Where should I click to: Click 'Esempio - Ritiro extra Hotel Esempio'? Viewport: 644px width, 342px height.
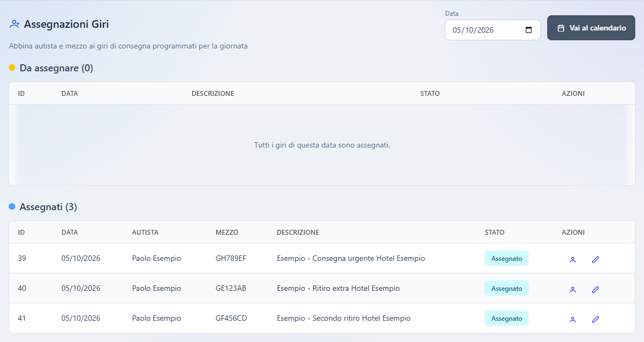pyautogui.click(x=338, y=288)
